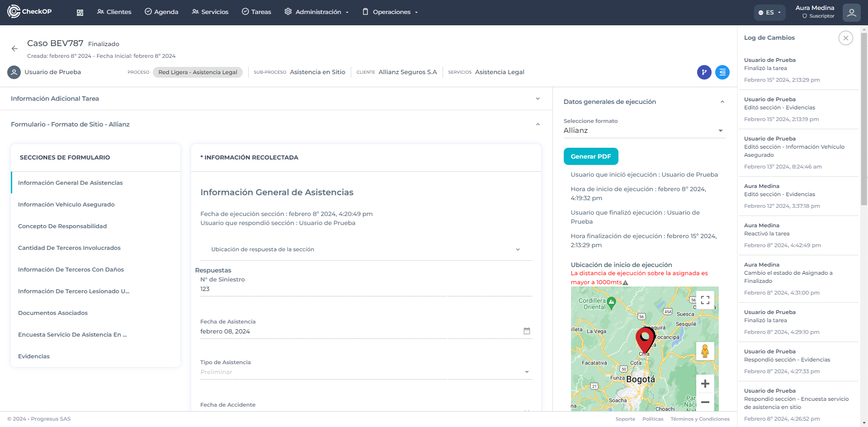Open the ES language selector
This screenshot has width=868, height=427.
coord(769,13)
